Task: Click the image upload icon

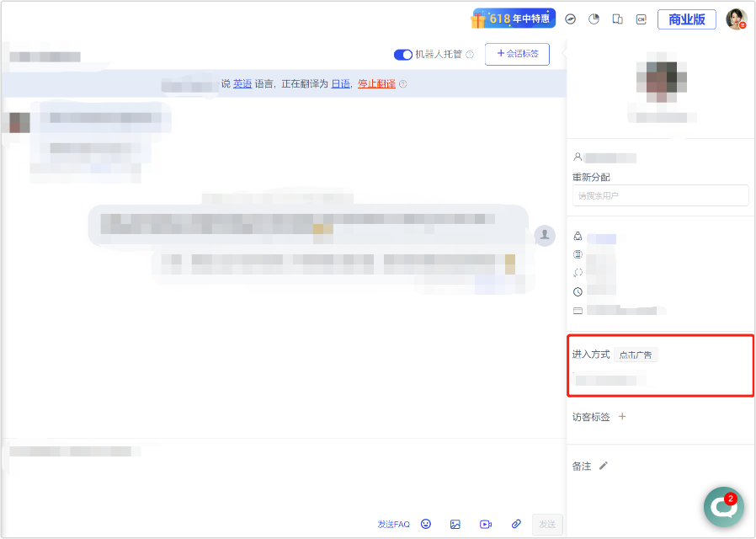Action: point(455,524)
